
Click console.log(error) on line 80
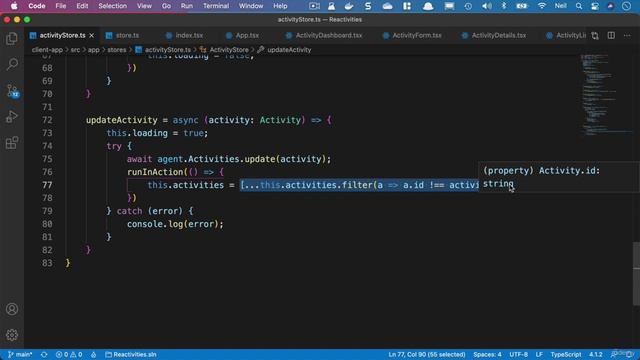click(175, 224)
